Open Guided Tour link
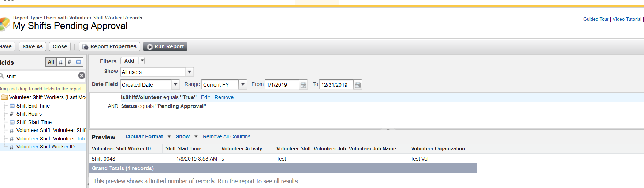 (596, 19)
